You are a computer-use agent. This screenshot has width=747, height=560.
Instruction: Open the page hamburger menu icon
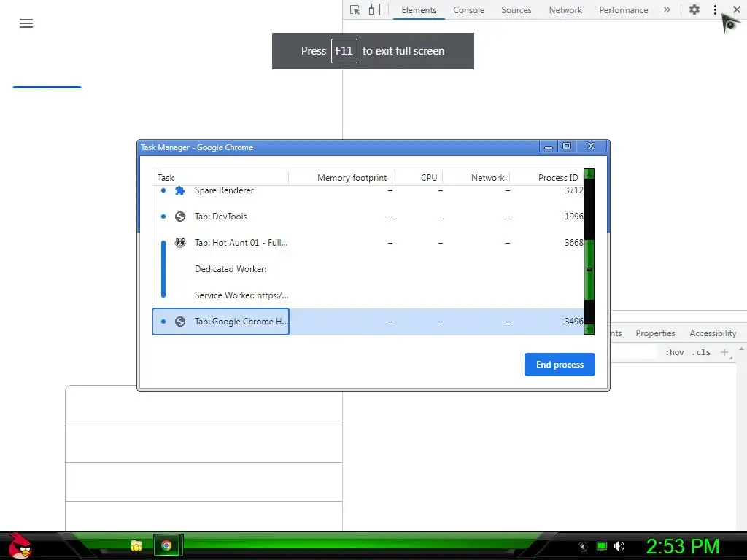pyautogui.click(x=26, y=23)
